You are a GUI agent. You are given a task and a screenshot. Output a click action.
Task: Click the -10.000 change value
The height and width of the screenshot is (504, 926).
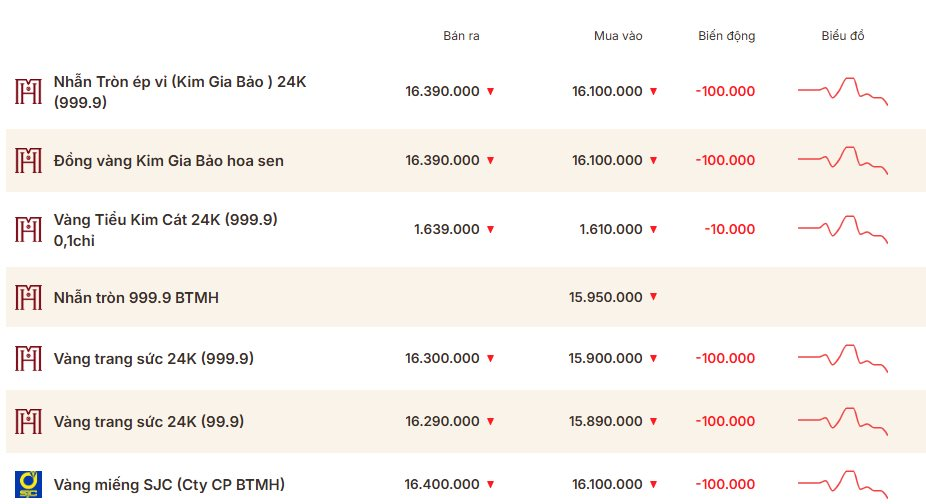729,229
